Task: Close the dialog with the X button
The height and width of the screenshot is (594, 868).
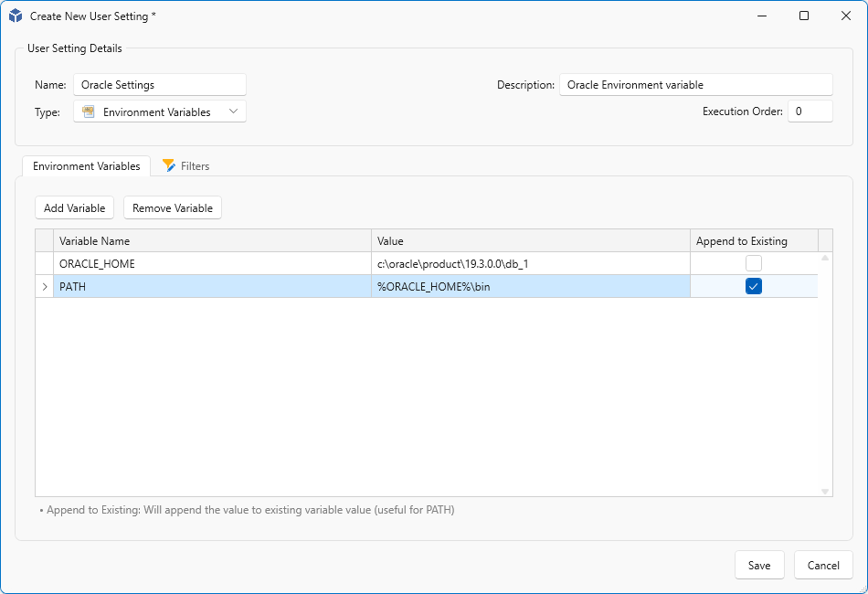Action: (x=846, y=16)
